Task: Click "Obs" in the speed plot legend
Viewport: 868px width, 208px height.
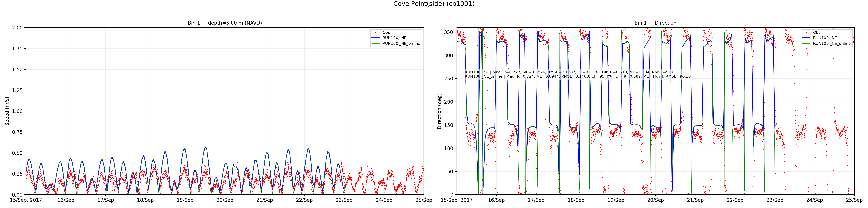Action: point(386,33)
